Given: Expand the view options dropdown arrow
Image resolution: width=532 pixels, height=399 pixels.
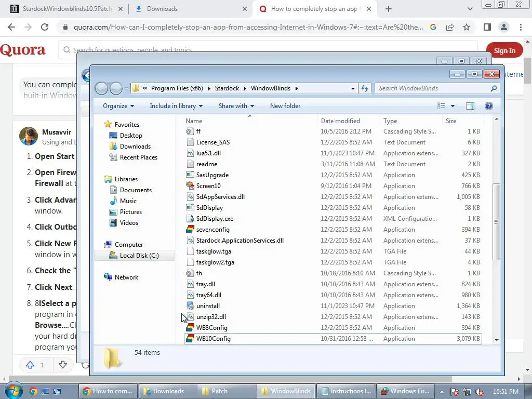Looking at the screenshot, I should [453, 106].
